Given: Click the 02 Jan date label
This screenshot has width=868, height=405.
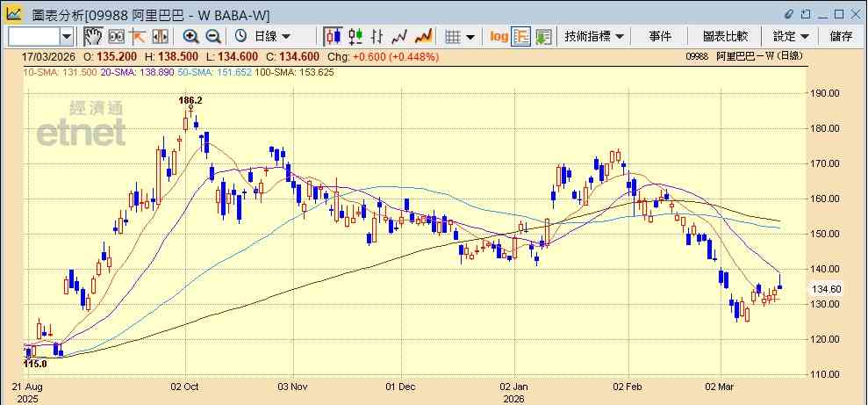Looking at the screenshot, I should point(515,387).
